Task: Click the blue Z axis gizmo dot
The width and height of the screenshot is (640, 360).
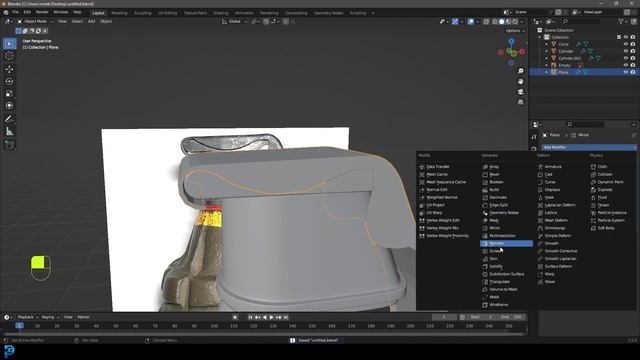Action: pyautogui.click(x=511, y=41)
